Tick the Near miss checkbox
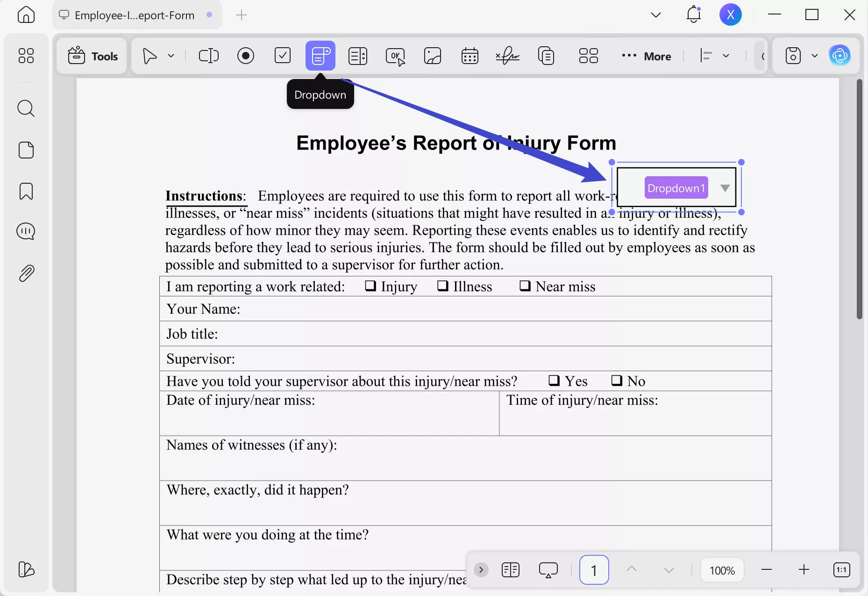 point(525,286)
